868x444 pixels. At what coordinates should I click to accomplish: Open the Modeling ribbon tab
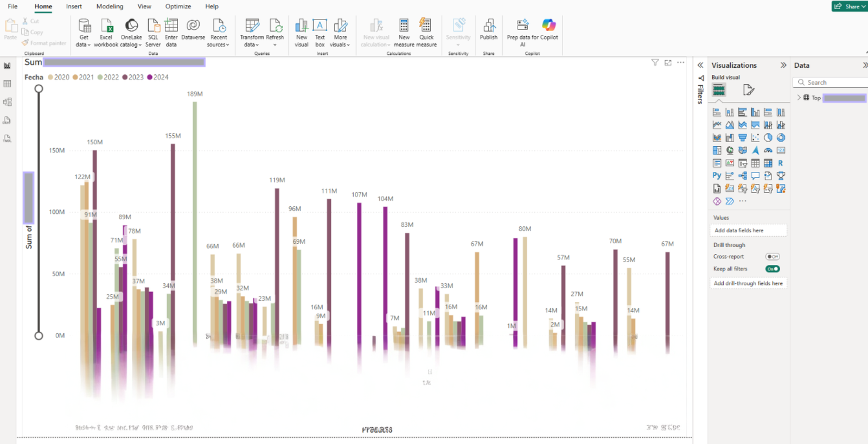coord(110,7)
